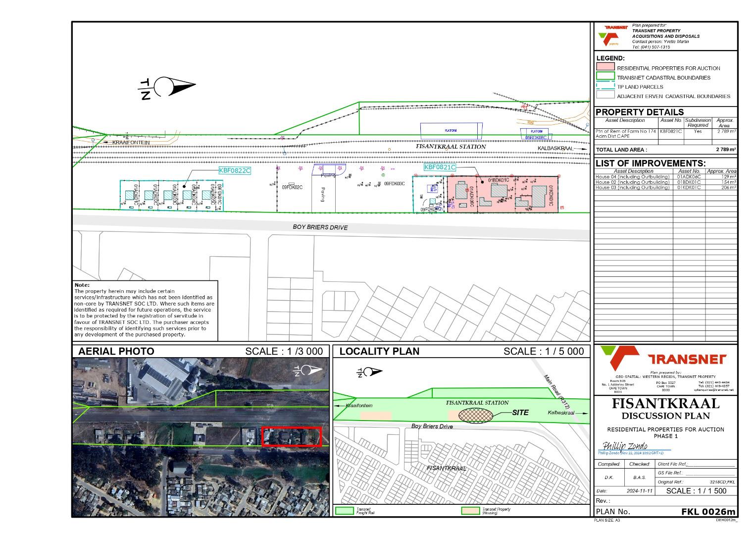Click the green Transnet Cadastral Boundaries swatch
Screen dimensions: 756x535
(x=605, y=77)
